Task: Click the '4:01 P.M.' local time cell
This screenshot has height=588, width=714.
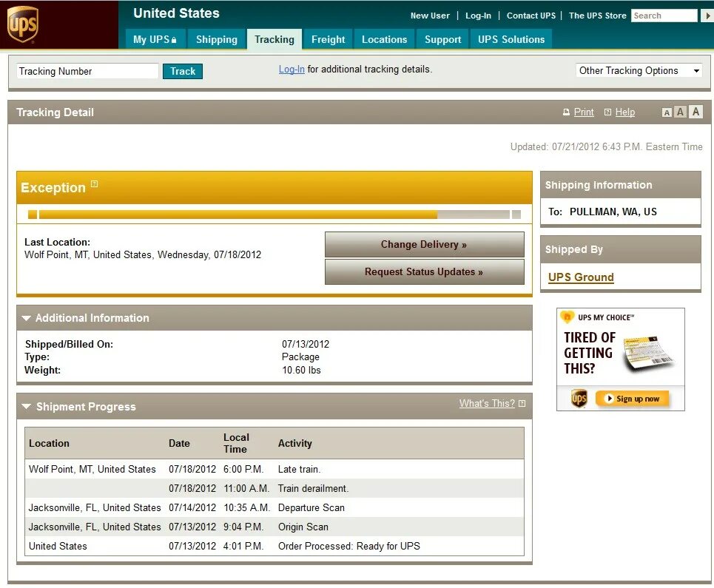Action: (243, 546)
